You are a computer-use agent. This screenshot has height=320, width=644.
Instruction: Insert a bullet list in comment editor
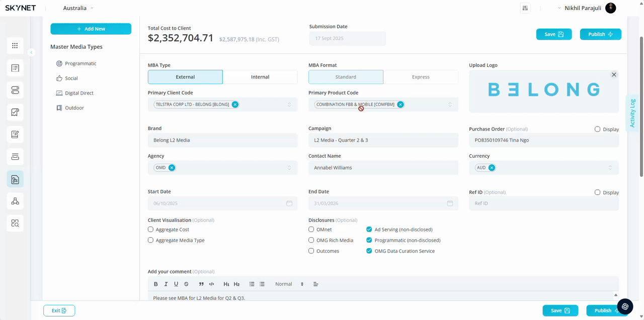coord(262,284)
